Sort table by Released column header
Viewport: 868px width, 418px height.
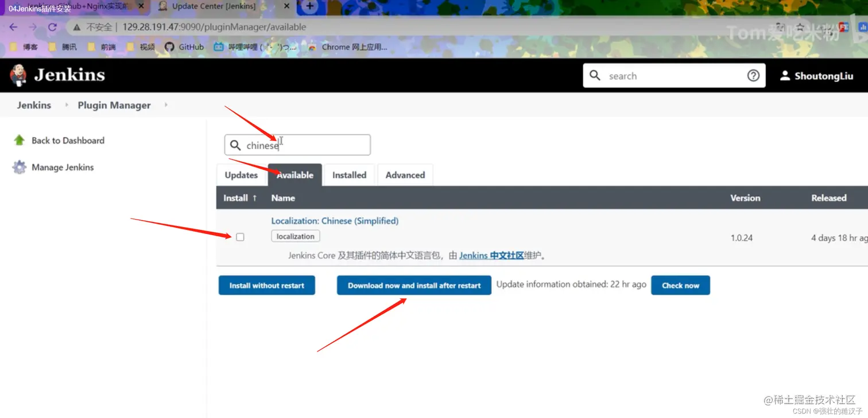[x=829, y=198]
